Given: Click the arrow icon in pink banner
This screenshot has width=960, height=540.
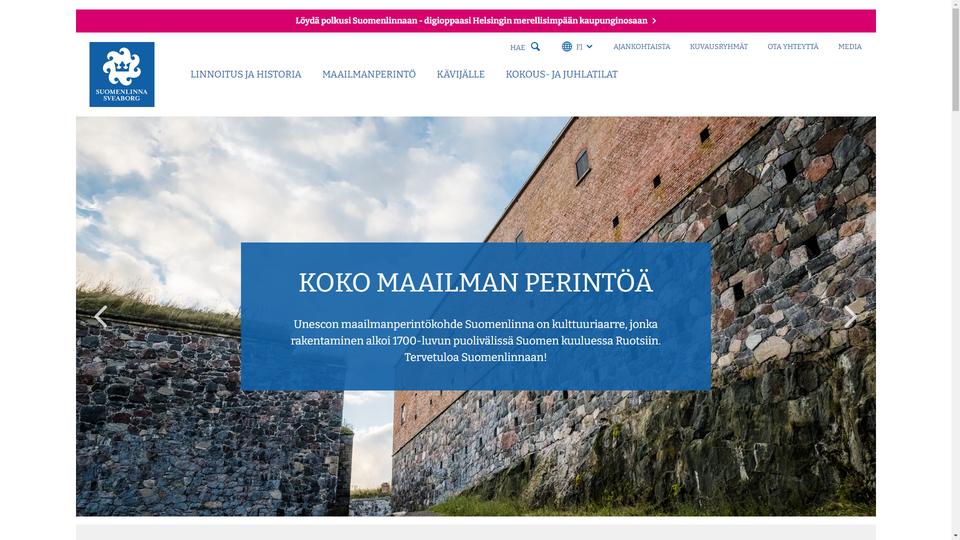Looking at the screenshot, I should [x=654, y=21].
